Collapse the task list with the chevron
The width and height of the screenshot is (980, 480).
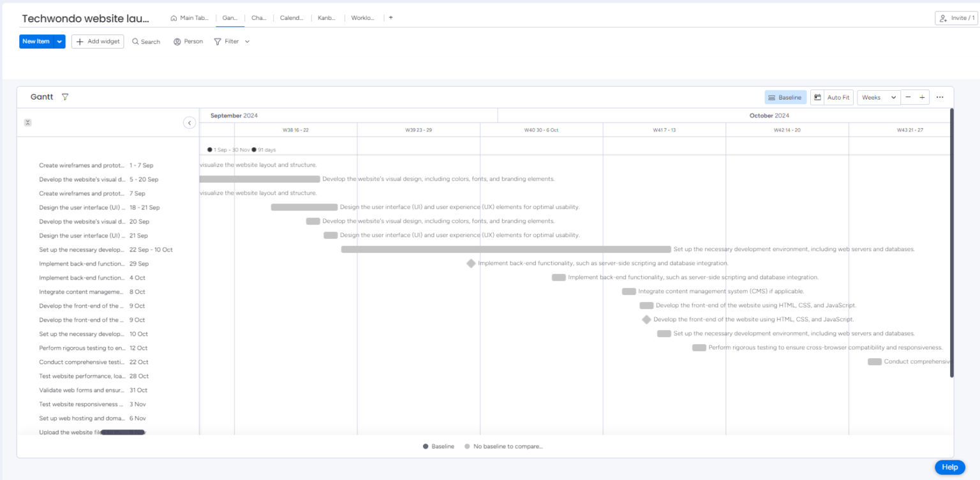coord(189,122)
